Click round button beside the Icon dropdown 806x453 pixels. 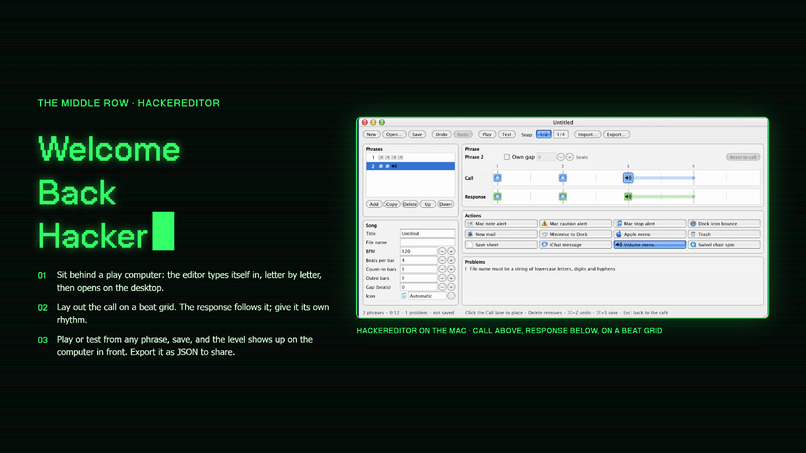451,296
